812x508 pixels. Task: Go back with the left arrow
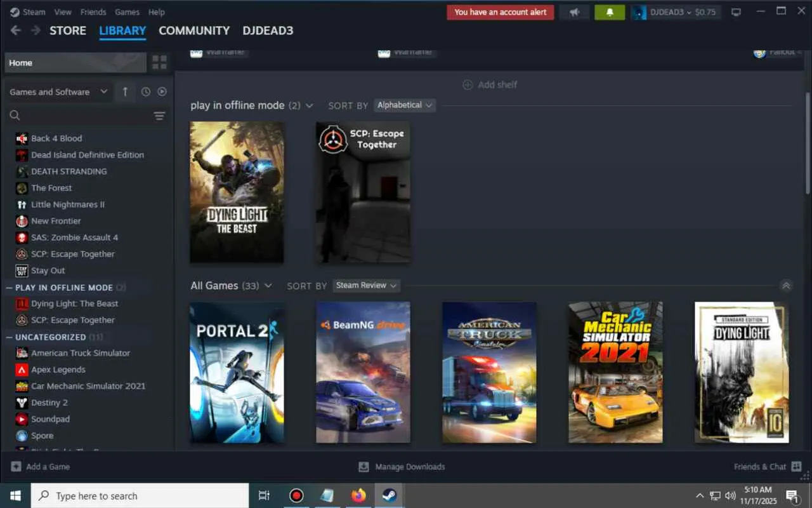pyautogui.click(x=16, y=30)
